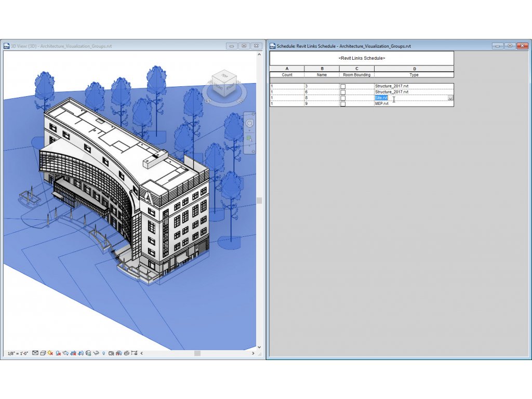This screenshot has width=532, height=399.
Task: Click the Detail Level icon in view bar
Action: pyautogui.click(x=35, y=353)
